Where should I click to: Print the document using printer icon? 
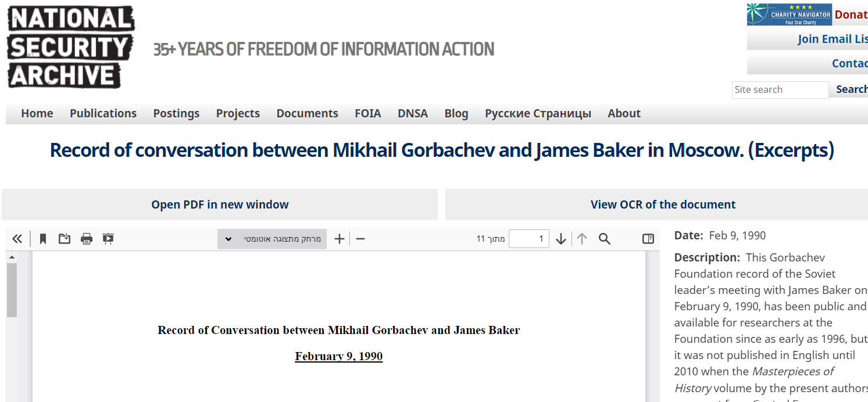[87, 239]
